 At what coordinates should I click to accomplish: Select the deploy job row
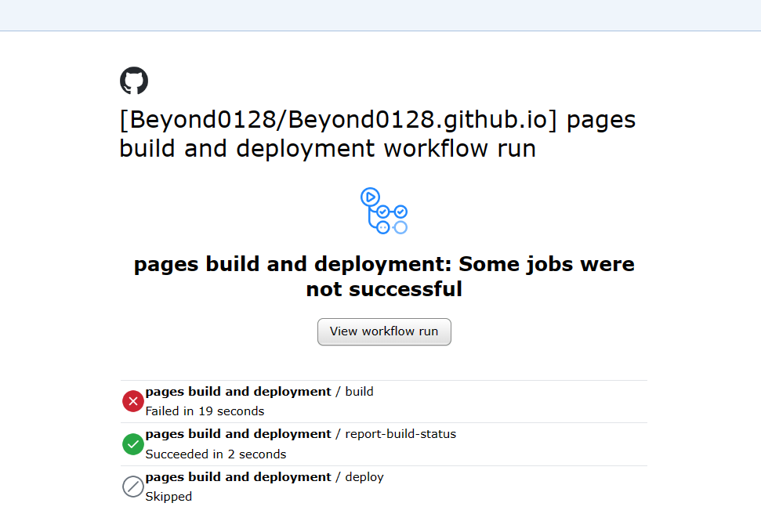click(x=313, y=486)
